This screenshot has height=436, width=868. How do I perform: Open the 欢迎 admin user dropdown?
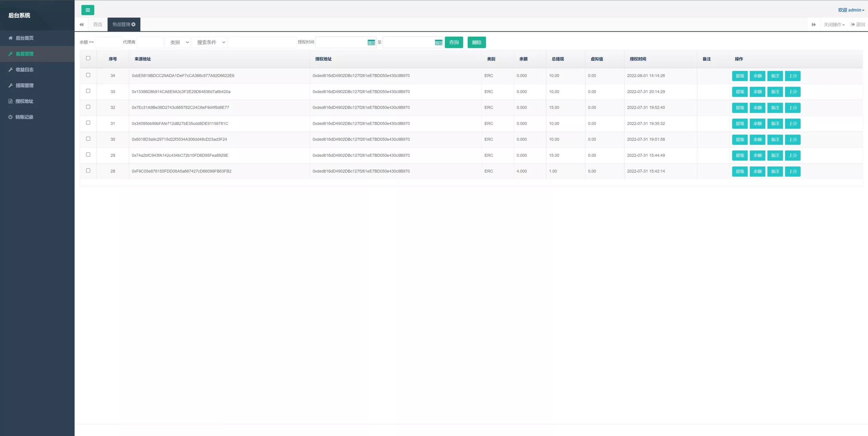(x=851, y=10)
